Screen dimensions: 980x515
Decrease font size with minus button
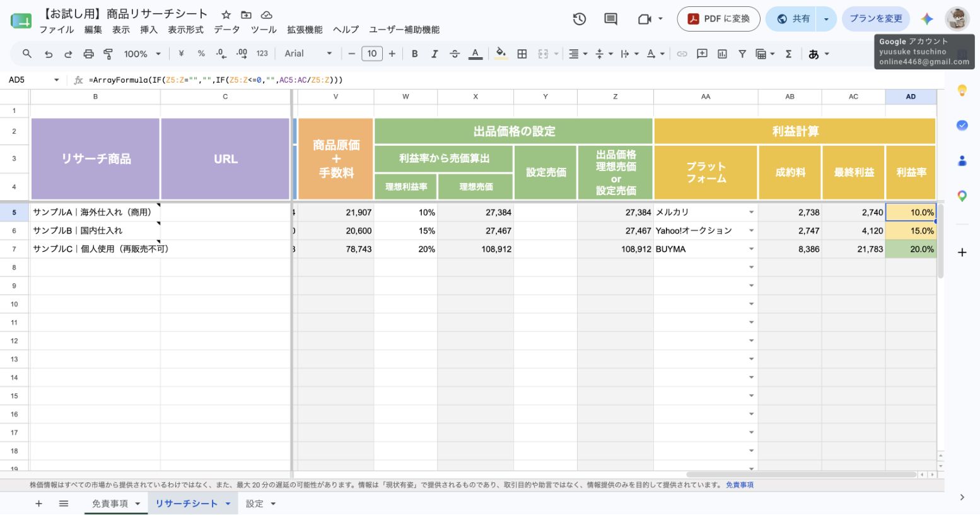click(x=351, y=54)
